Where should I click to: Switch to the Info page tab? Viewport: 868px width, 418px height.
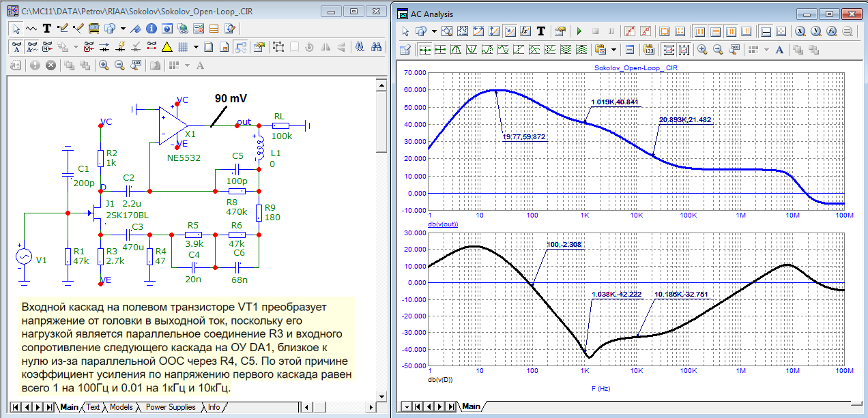coord(214,407)
